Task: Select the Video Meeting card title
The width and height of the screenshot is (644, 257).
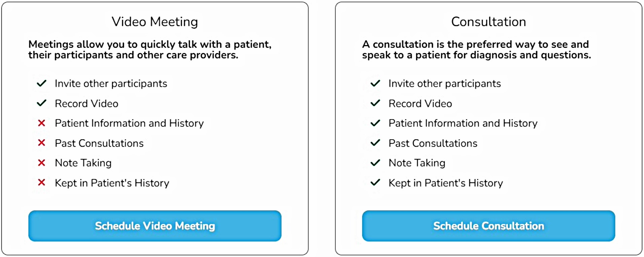Action: pyautogui.click(x=155, y=22)
